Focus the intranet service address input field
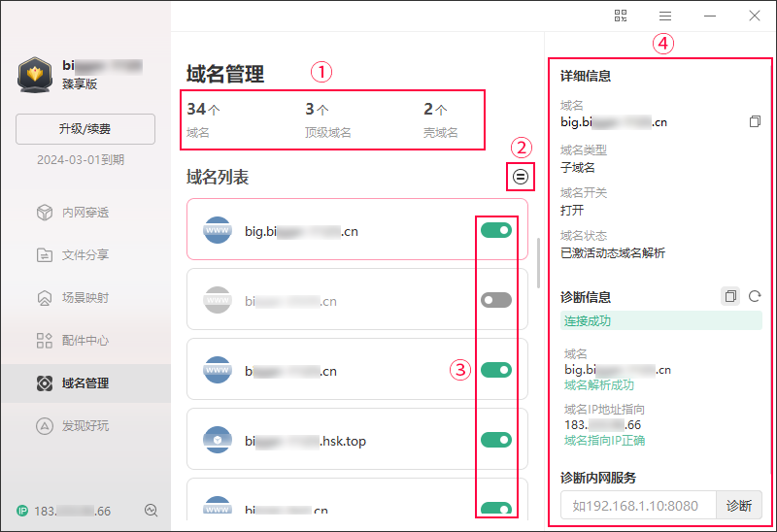The height and width of the screenshot is (532, 777). pos(638,505)
